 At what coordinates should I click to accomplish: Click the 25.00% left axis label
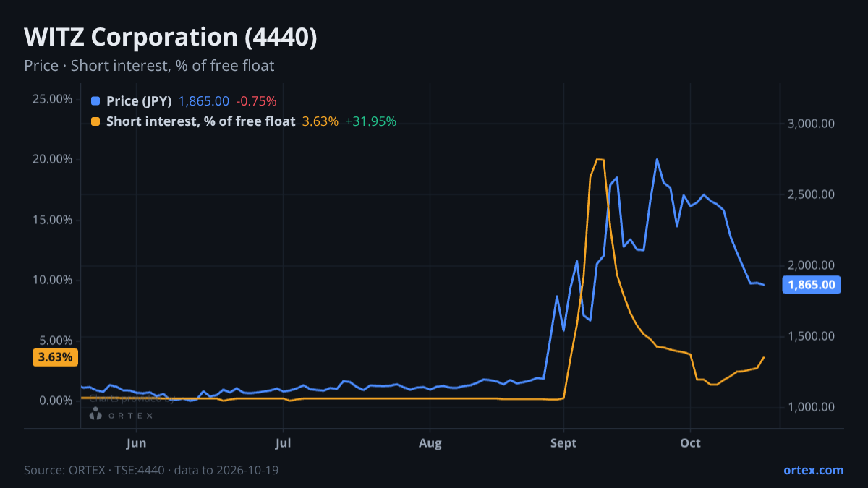pyautogui.click(x=52, y=99)
